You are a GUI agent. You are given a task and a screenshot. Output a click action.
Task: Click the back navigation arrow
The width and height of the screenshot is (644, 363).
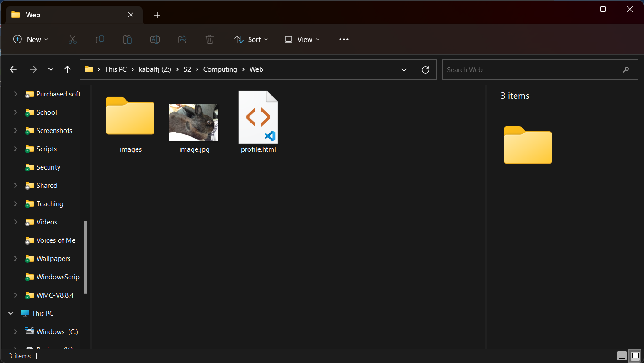pos(13,69)
